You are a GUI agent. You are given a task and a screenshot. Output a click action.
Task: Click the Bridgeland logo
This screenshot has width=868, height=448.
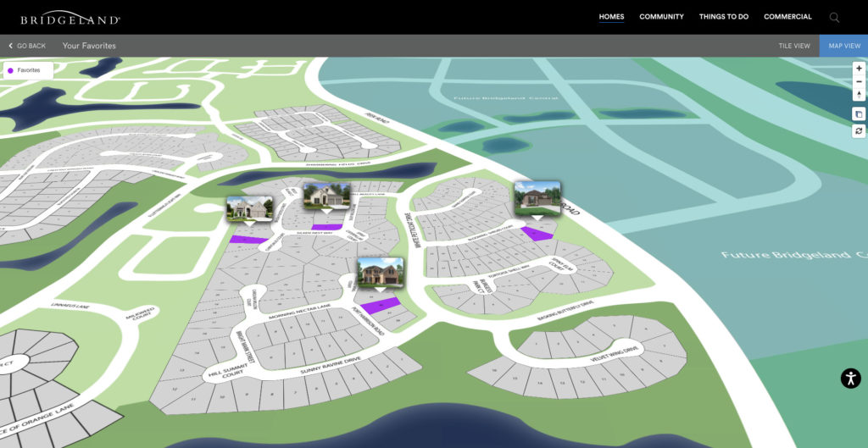point(70,18)
